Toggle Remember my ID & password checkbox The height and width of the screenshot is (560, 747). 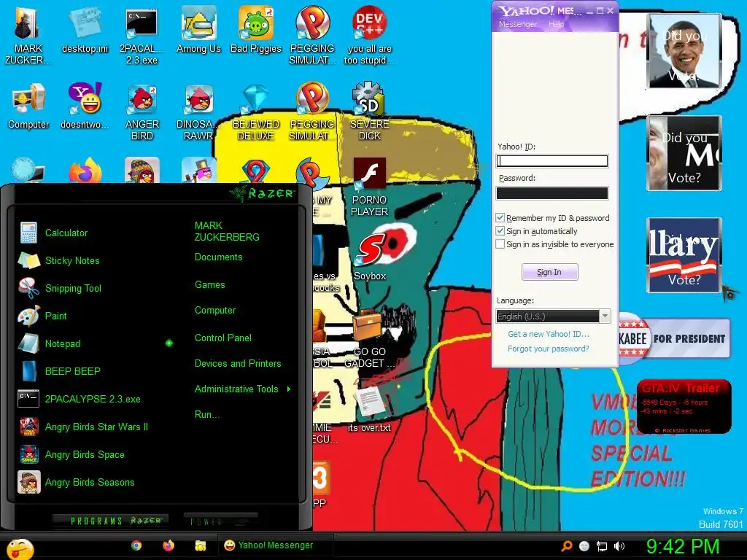[500, 218]
